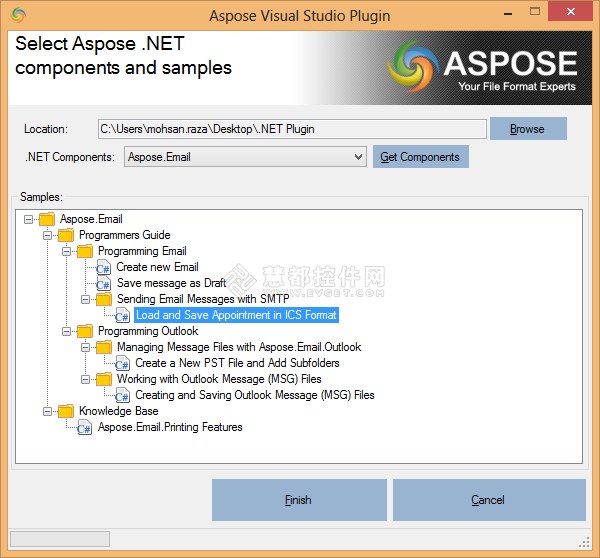Select Load and Save Appointment in ICS Format

(x=236, y=315)
